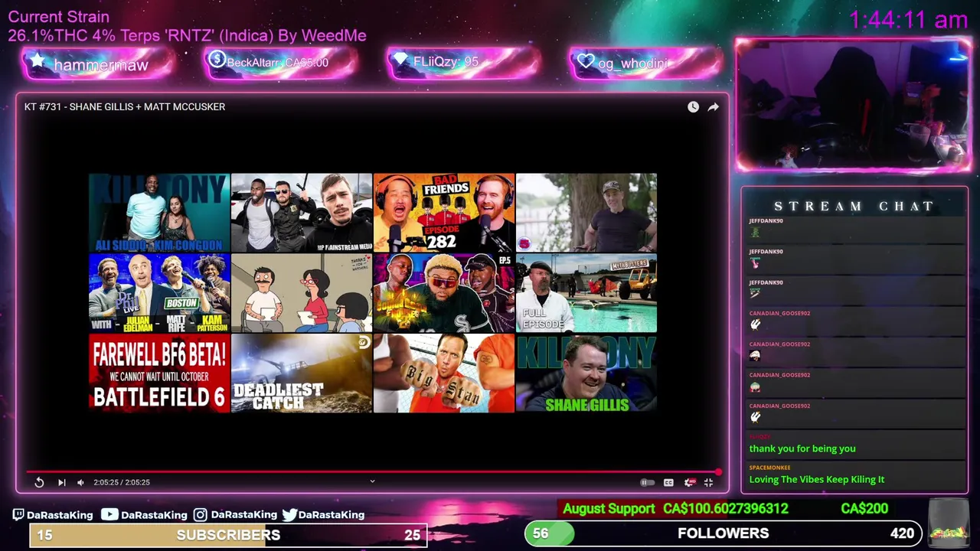Click the Watch later clock icon

693,107
